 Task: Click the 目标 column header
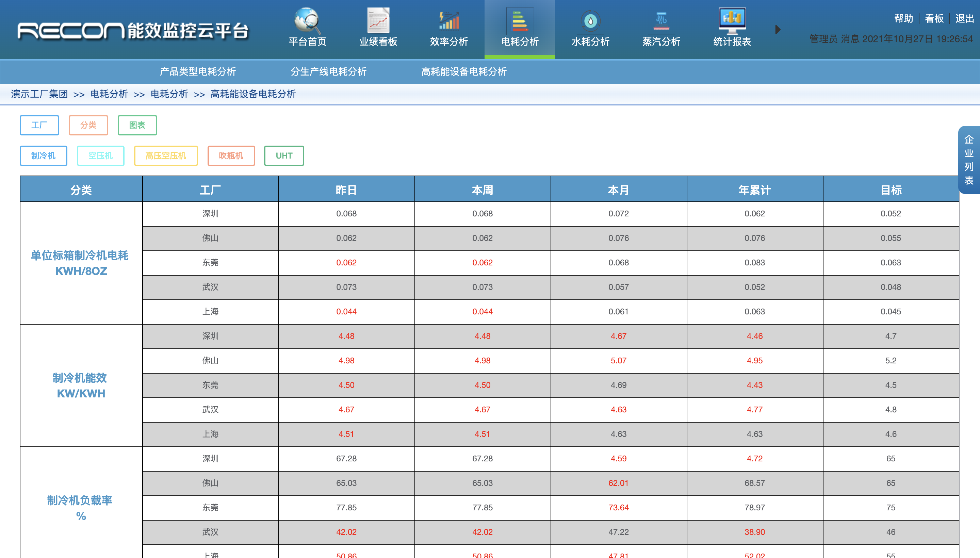891,189
